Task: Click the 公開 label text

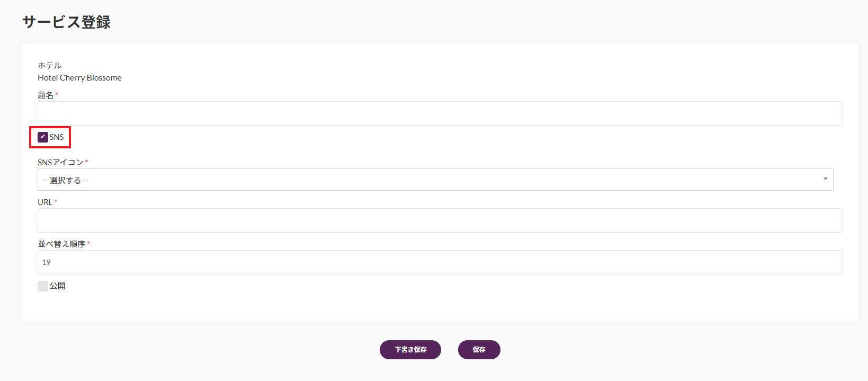Action: [x=57, y=286]
